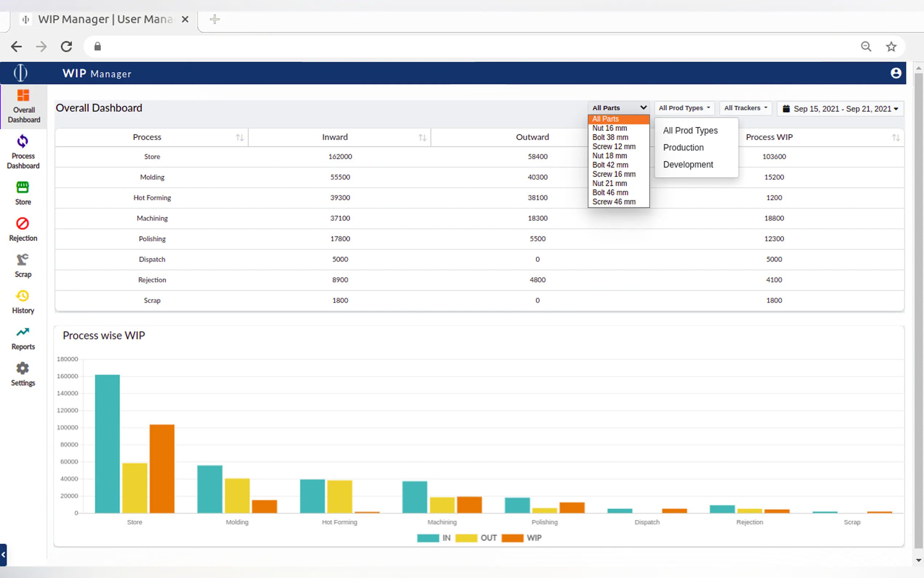The height and width of the screenshot is (578, 924).
Task: Collapse the sidebar with the bottom-left arrow
Action: coord(3,555)
